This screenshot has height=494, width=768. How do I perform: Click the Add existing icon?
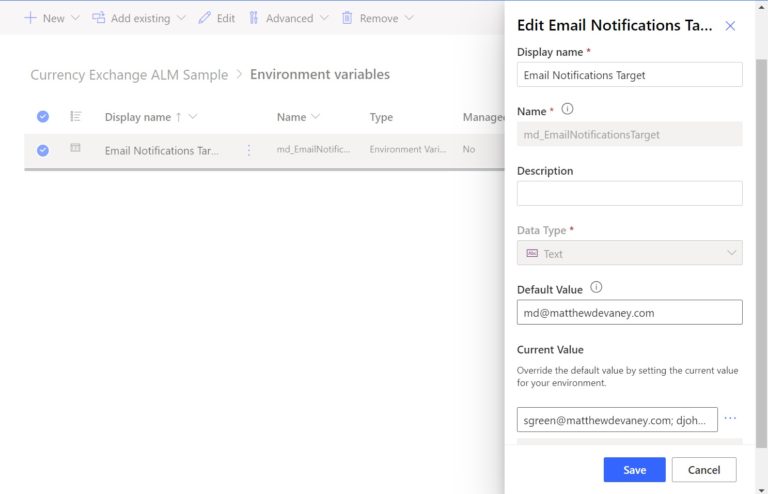click(98, 18)
